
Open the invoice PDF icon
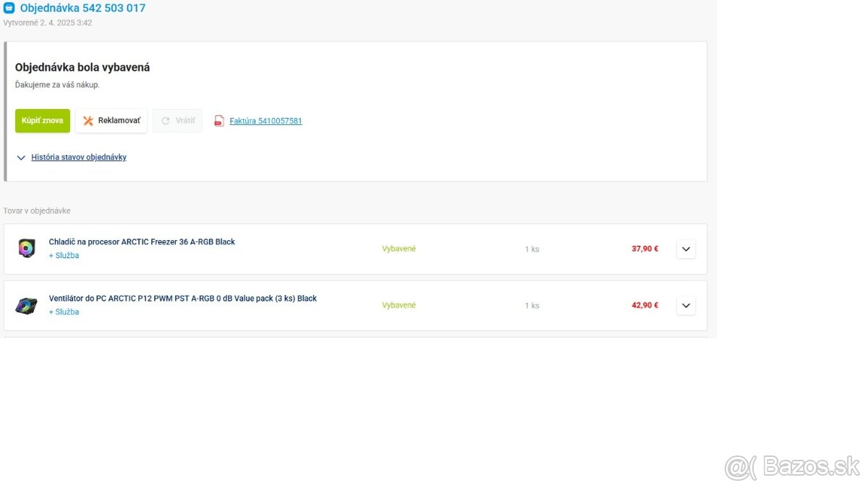pyautogui.click(x=218, y=121)
